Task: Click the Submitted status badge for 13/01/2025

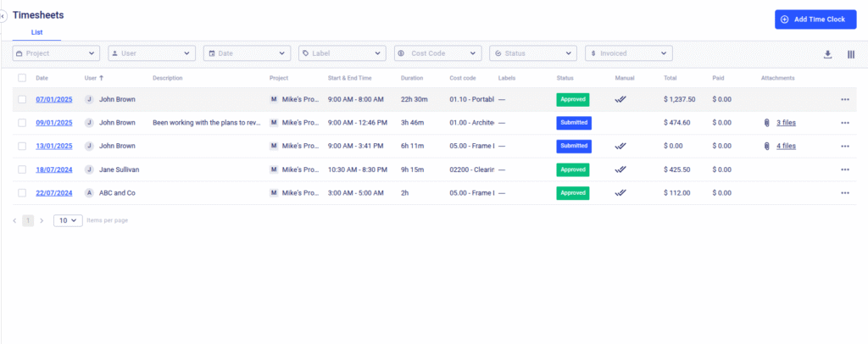Action: tap(574, 146)
